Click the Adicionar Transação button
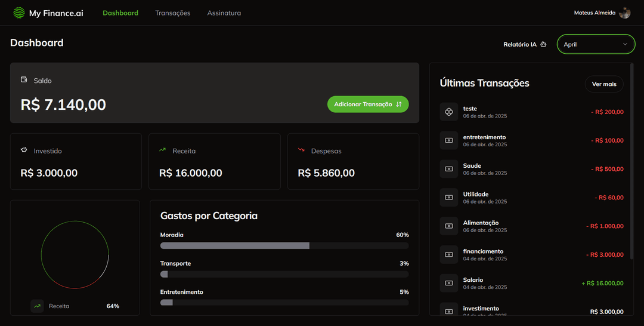 click(368, 104)
